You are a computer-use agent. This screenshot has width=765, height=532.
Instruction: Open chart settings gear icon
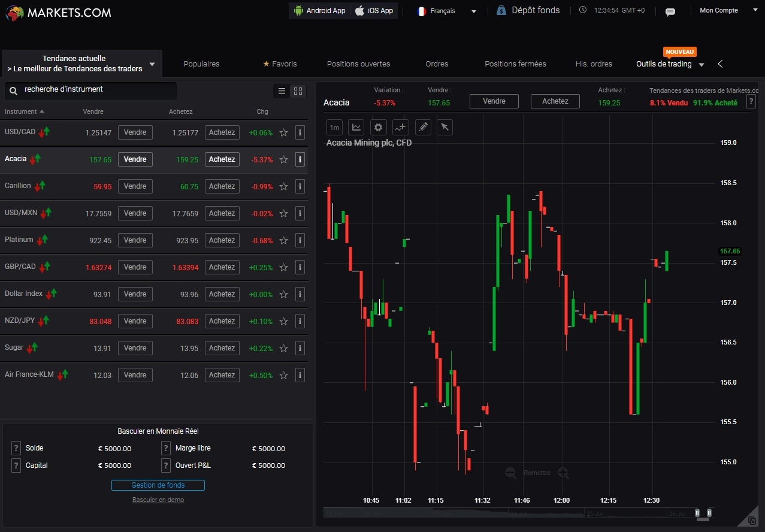pyautogui.click(x=377, y=127)
